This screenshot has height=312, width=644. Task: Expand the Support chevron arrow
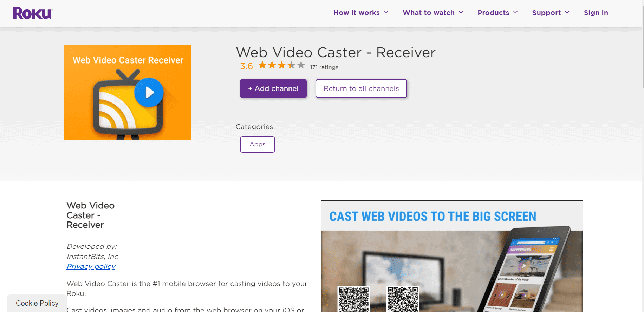[x=567, y=12]
